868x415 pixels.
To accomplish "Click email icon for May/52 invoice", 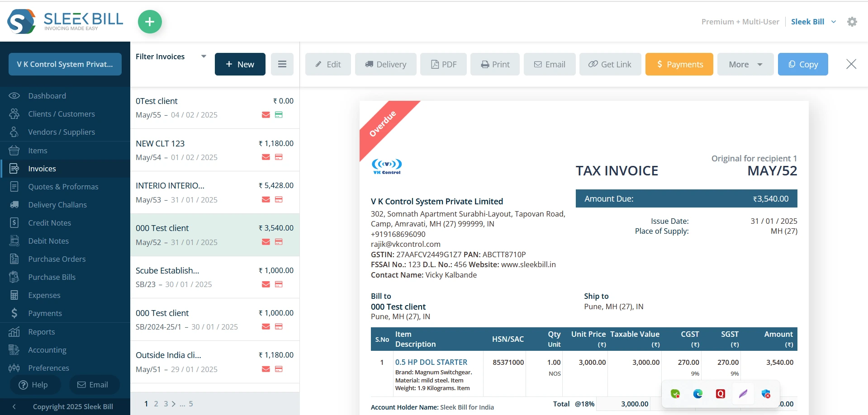I will 266,242.
